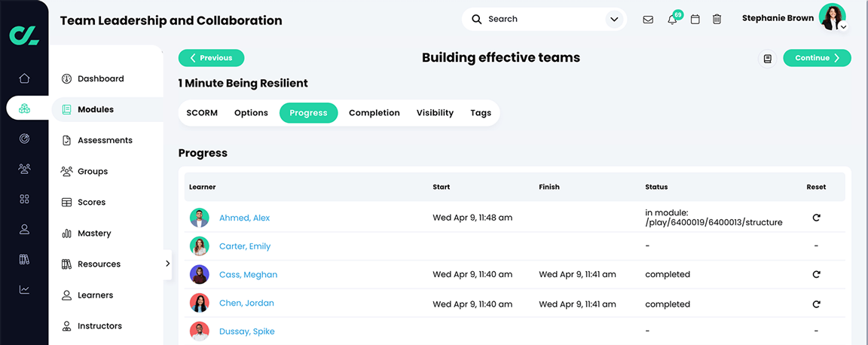Select the Visibility tab
The width and height of the screenshot is (868, 345).
(x=435, y=113)
